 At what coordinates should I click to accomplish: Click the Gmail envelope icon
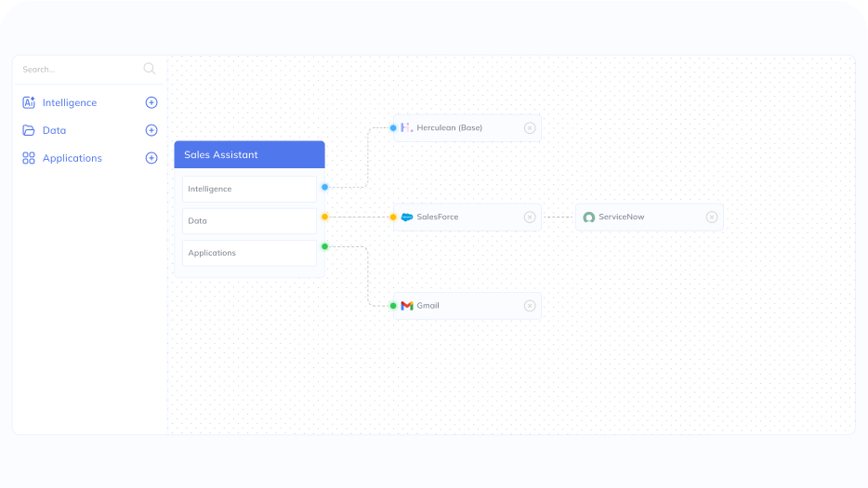pos(407,306)
